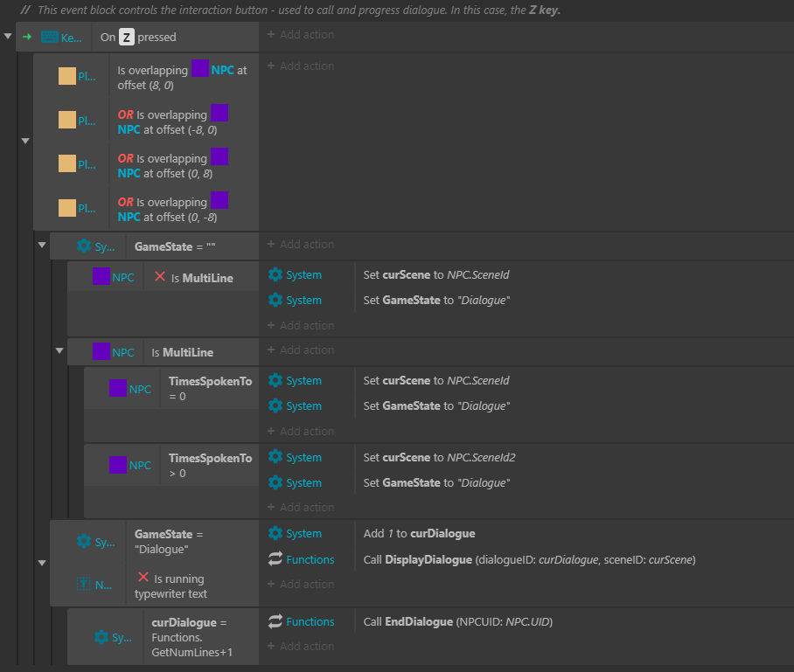Click the purple NPC thumbnail in the overlap condition

200,67
